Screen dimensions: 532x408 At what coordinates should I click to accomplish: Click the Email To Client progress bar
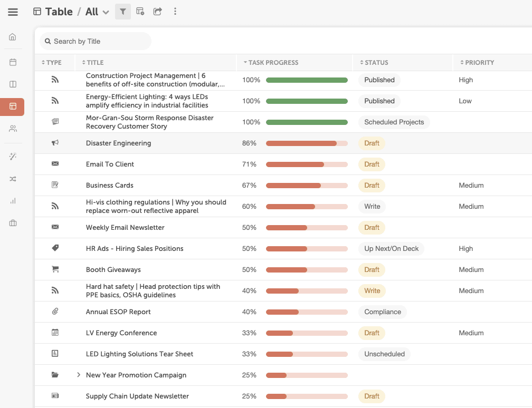(307, 164)
